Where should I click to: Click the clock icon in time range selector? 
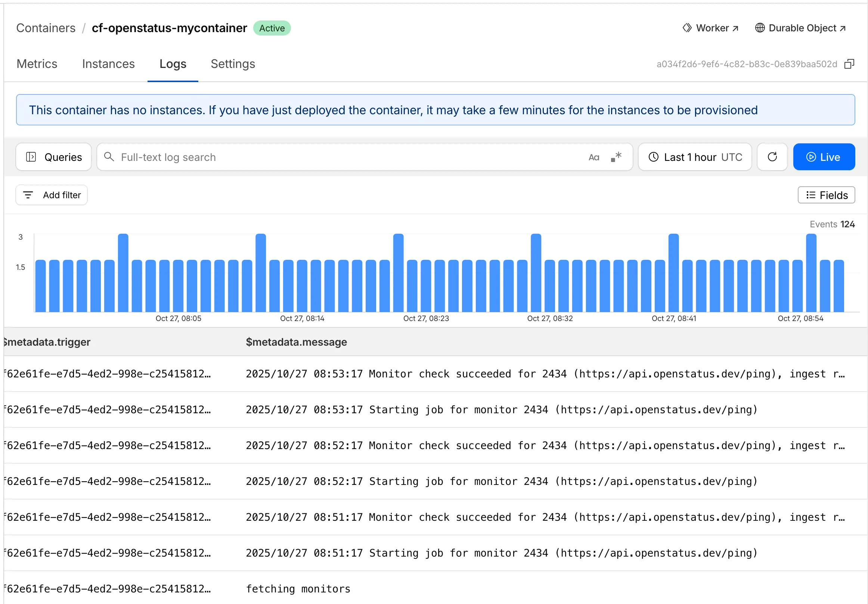[654, 157]
